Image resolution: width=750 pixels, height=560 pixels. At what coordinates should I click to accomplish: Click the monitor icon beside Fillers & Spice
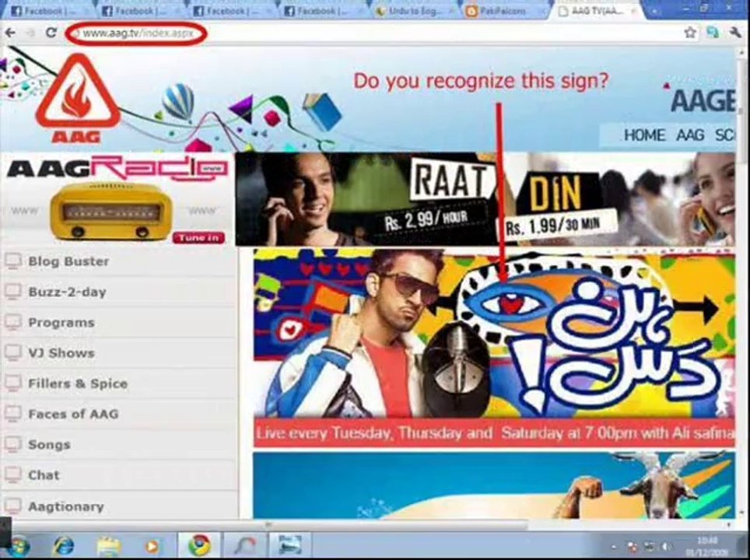[13, 383]
